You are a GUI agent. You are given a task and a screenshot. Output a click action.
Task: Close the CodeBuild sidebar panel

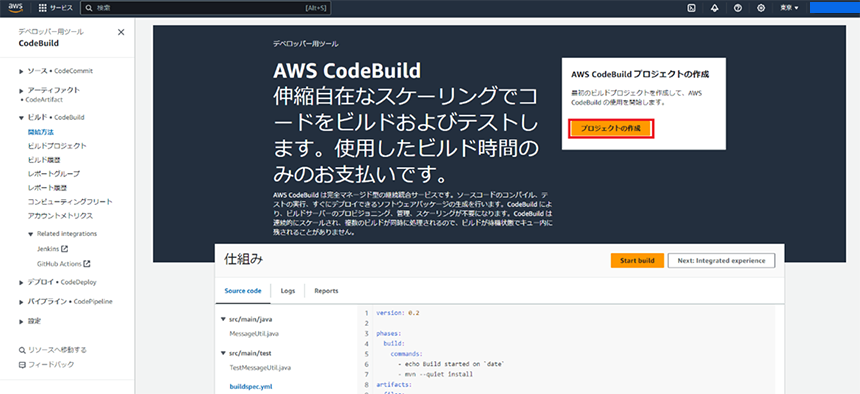pos(121,32)
